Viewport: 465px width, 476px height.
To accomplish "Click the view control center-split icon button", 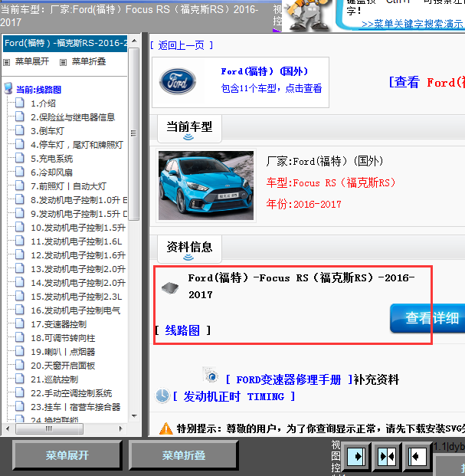I will click(387, 456).
